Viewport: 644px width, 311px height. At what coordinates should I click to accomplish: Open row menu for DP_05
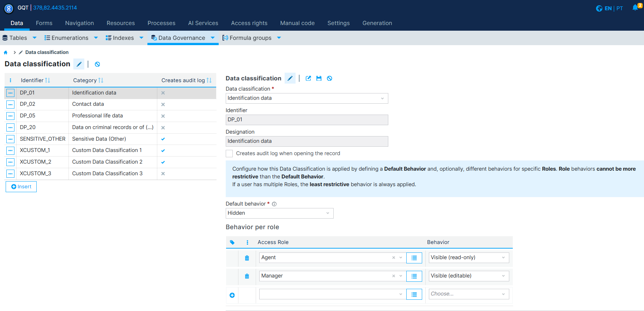pyautogui.click(x=11, y=116)
